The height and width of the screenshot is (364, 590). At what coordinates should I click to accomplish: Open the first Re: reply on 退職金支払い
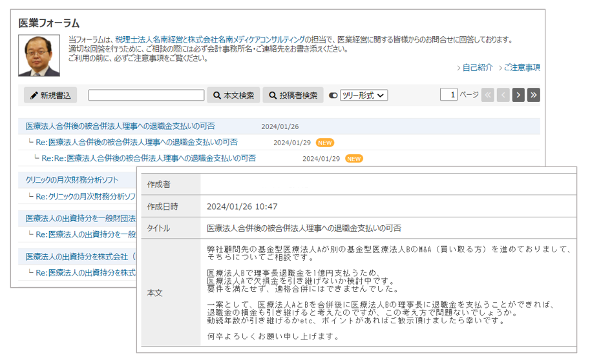click(136, 143)
